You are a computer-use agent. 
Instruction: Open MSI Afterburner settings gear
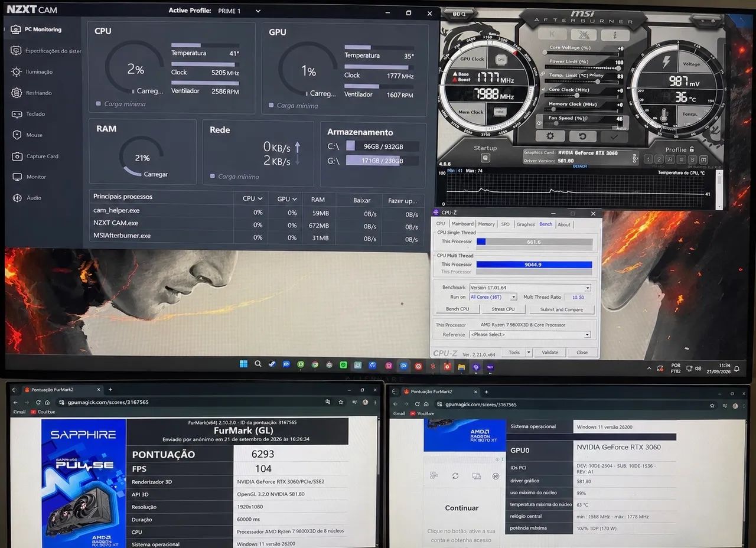coord(550,136)
